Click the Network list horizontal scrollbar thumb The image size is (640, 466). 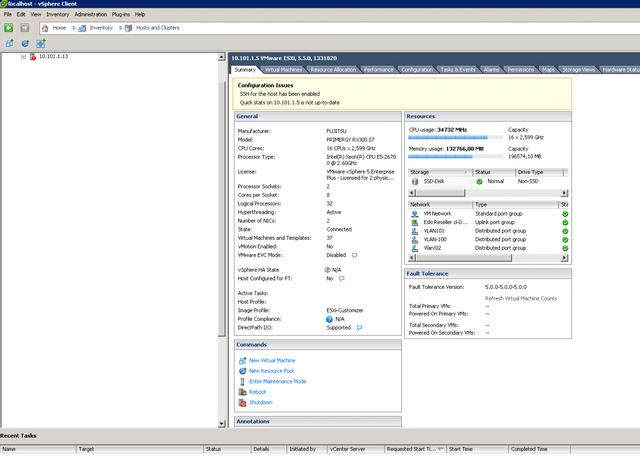tap(464, 258)
